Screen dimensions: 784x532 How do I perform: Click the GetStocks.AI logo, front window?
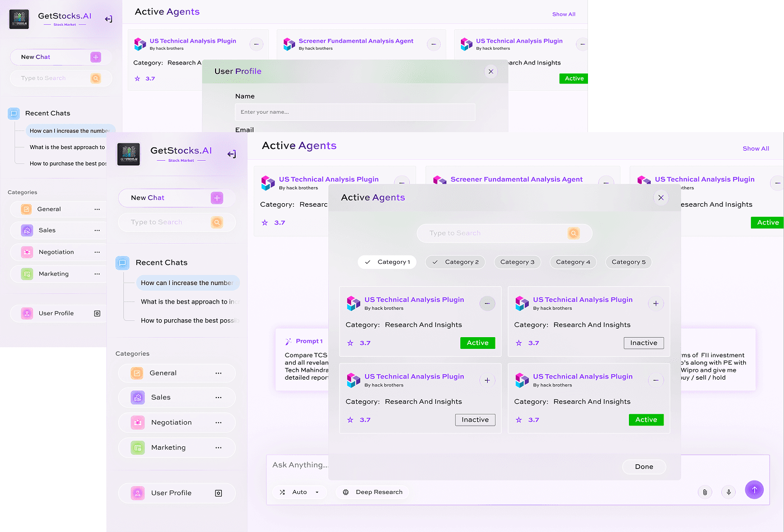(128, 154)
